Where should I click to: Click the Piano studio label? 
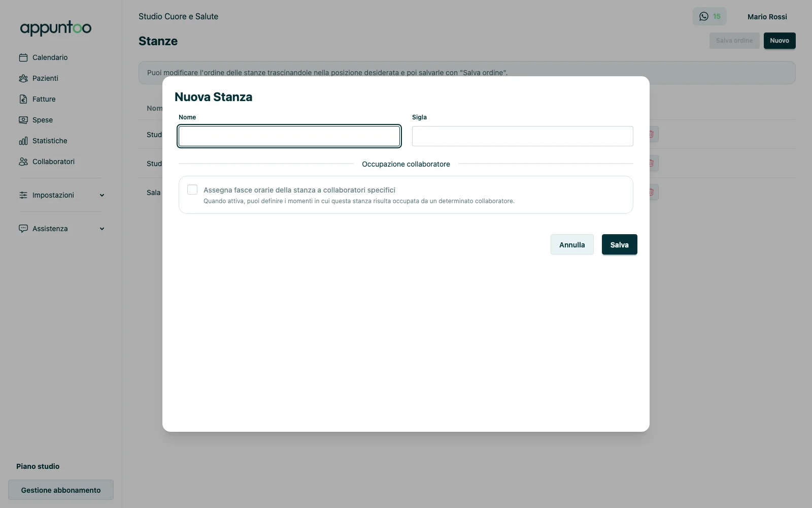38,466
